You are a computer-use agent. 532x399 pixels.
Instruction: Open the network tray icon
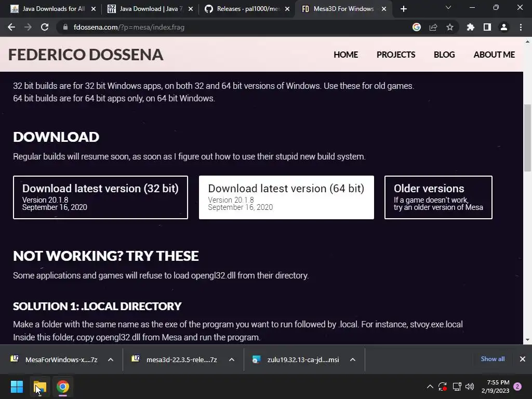[x=457, y=387]
